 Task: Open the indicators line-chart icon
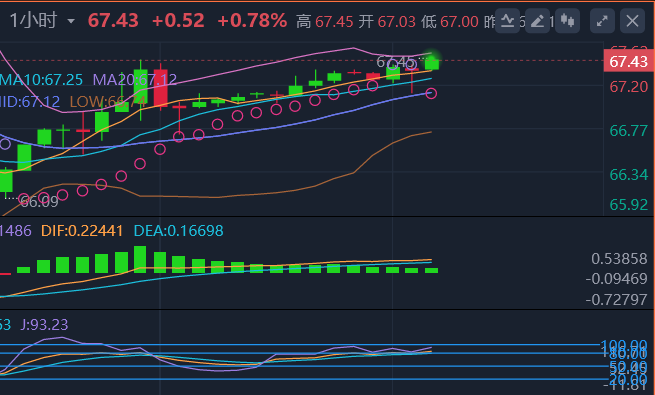coord(507,20)
